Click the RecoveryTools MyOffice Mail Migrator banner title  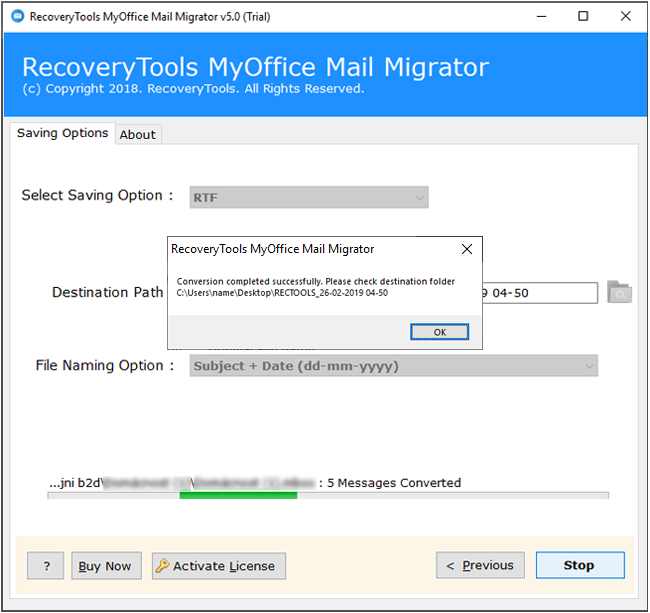coord(255,67)
